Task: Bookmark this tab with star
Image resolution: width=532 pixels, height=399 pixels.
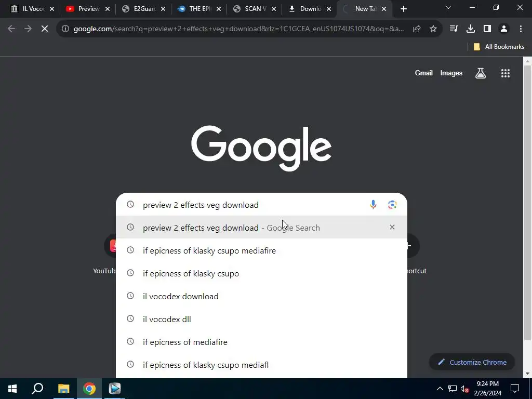Action: pyautogui.click(x=433, y=29)
